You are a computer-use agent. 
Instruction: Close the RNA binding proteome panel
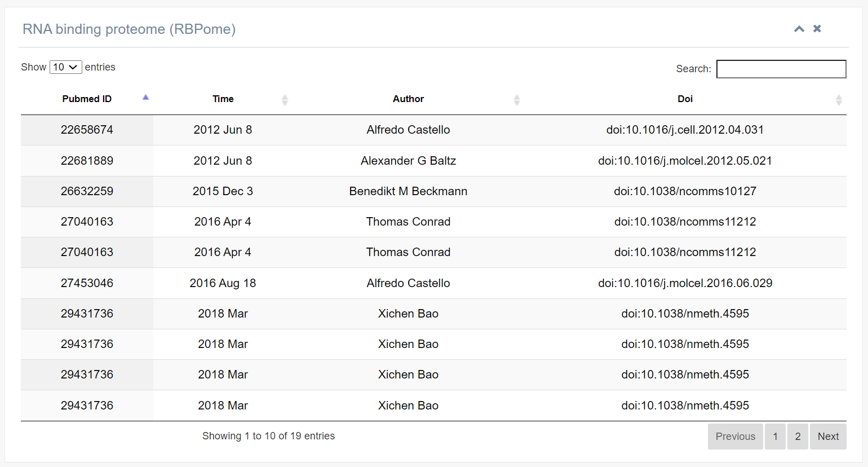click(x=817, y=29)
